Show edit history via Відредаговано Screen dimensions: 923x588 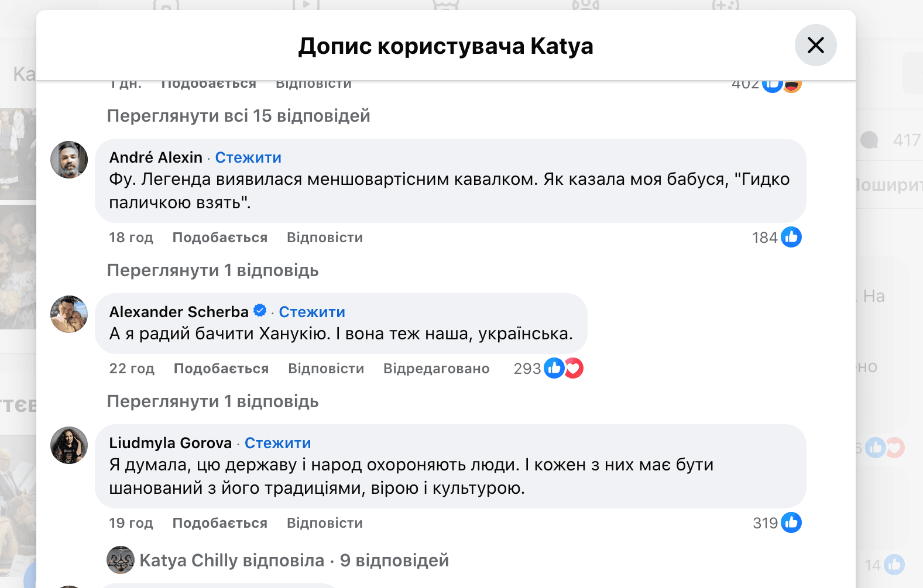pyautogui.click(x=436, y=369)
